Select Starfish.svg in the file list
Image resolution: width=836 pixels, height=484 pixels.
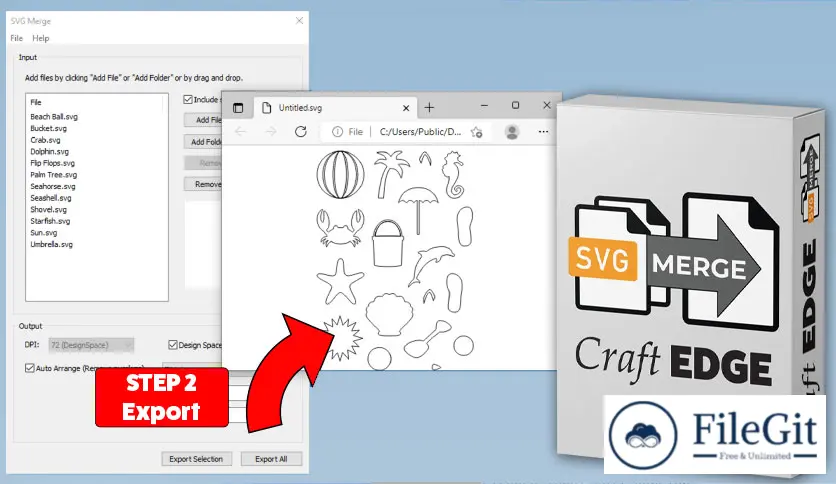click(x=50, y=221)
